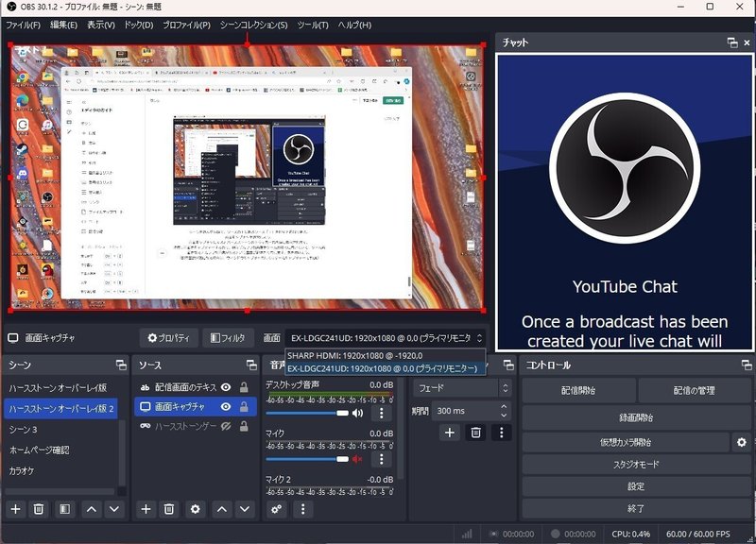Remove the selected source with the trash icon
The image size is (756, 544).
[169, 509]
